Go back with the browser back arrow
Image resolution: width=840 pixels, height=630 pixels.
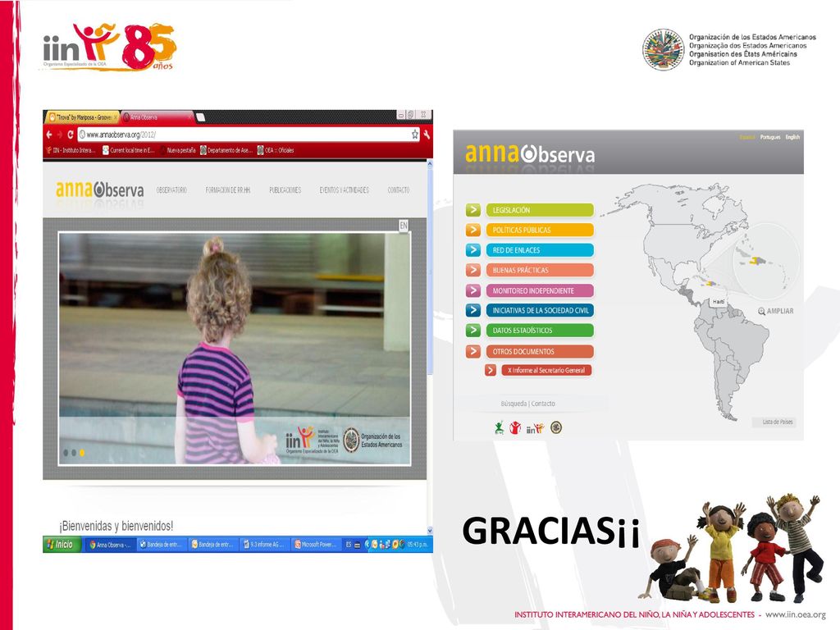click(49, 135)
